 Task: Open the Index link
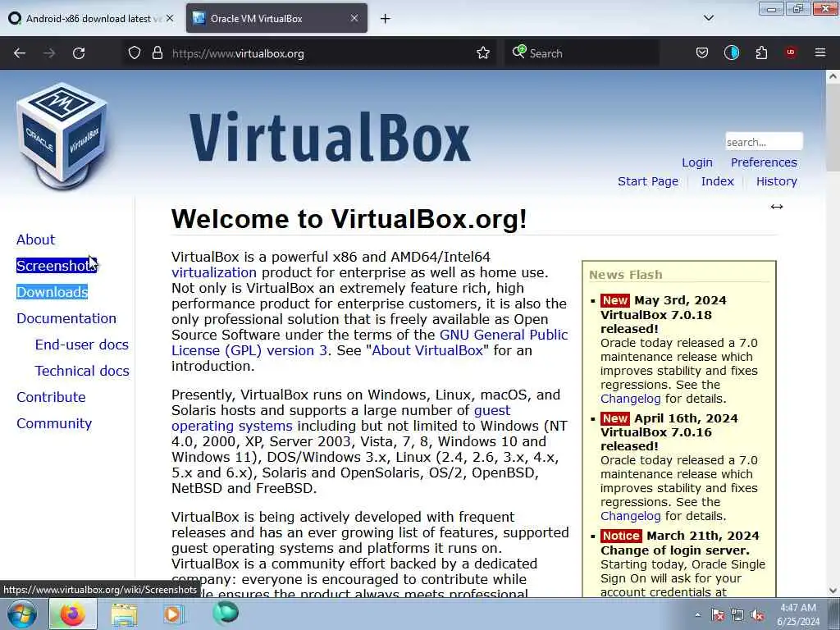click(717, 181)
